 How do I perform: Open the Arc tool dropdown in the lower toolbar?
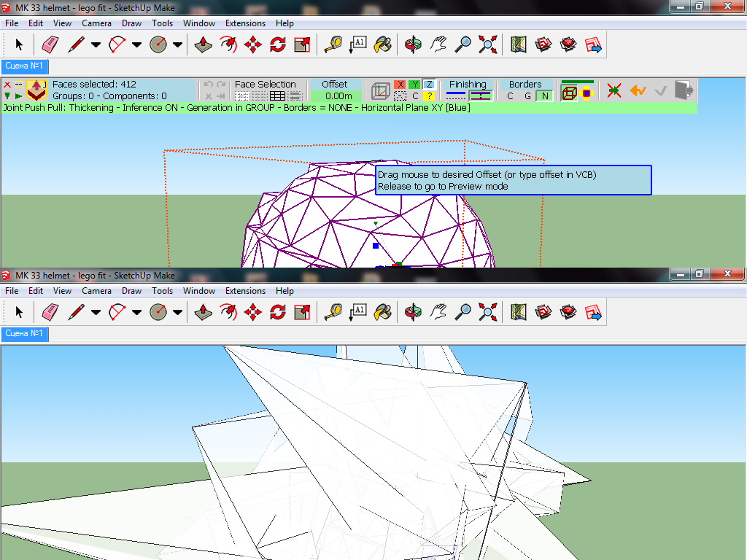[136, 313]
